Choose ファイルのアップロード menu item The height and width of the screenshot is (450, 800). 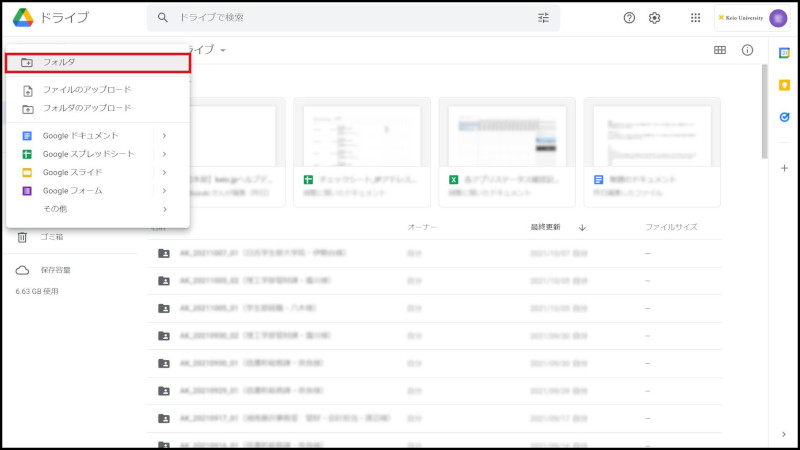86,90
